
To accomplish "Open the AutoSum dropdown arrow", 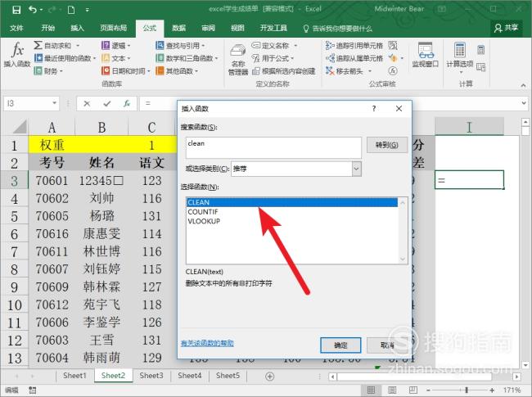I will point(78,46).
